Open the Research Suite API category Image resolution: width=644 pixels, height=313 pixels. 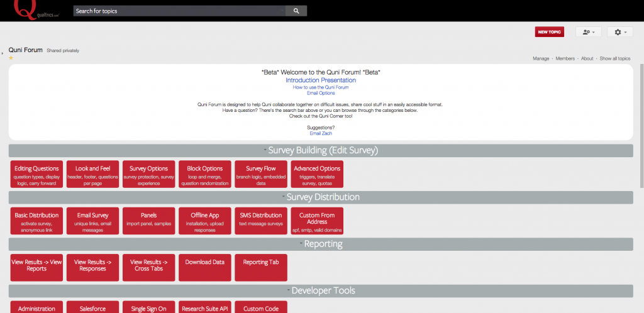(x=205, y=307)
